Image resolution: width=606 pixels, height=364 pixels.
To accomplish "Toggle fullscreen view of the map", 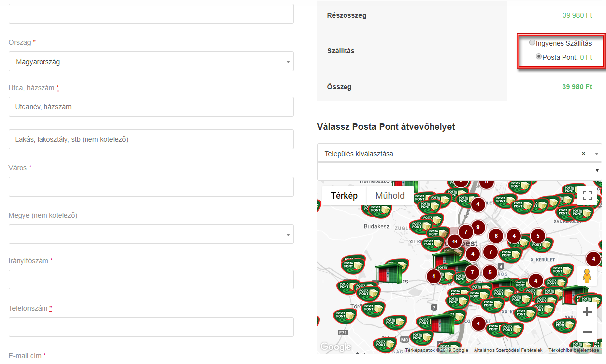I will click(x=587, y=195).
